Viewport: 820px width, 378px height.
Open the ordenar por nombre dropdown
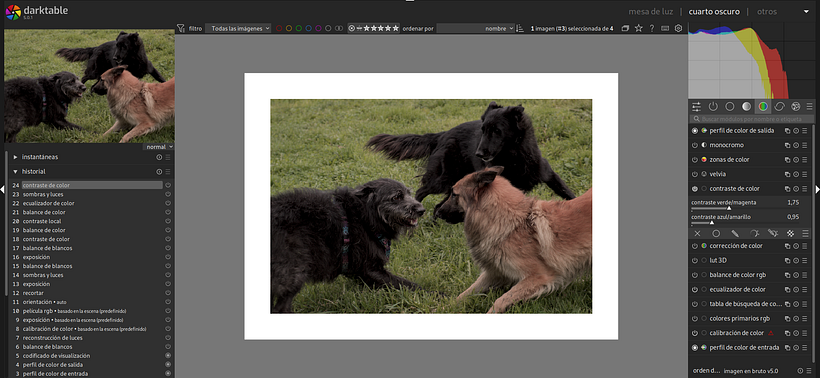(x=475, y=28)
